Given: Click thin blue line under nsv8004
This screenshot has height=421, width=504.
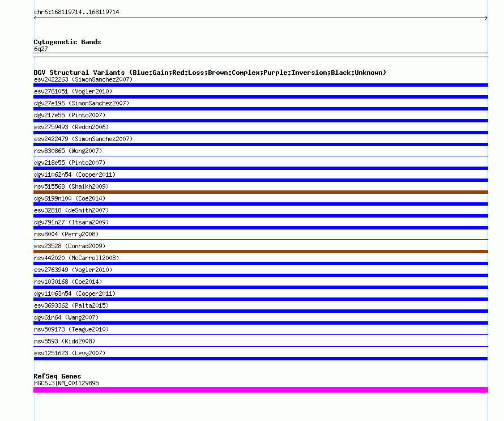Looking at the screenshot, I should [x=260, y=239].
